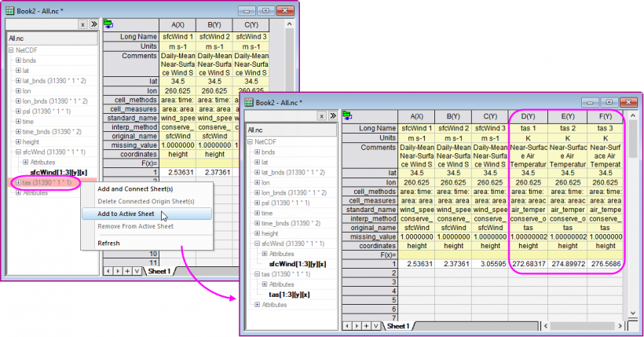Maximize the front Book2 window
This screenshot has height=337, width=644.
[607, 102]
